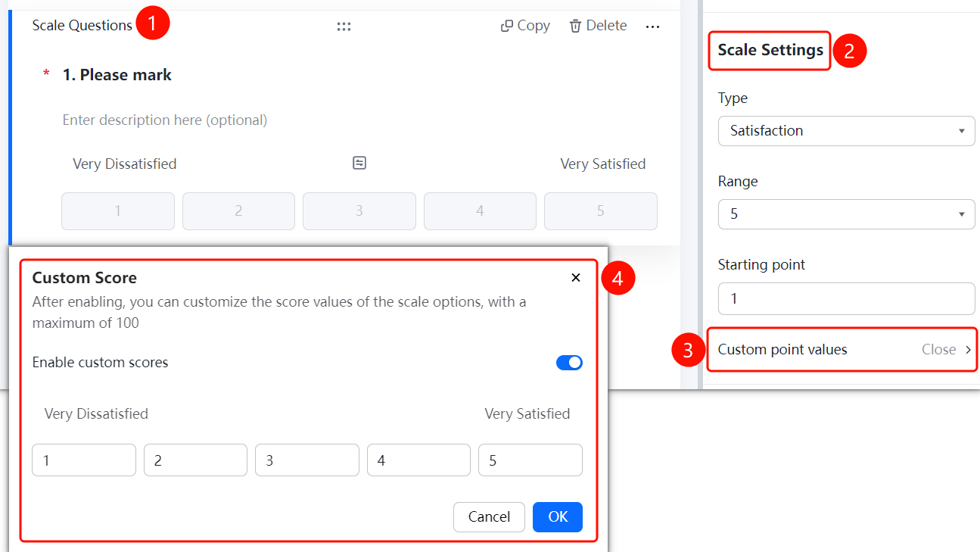Click the custom score field containing 1

pos(84,460)
